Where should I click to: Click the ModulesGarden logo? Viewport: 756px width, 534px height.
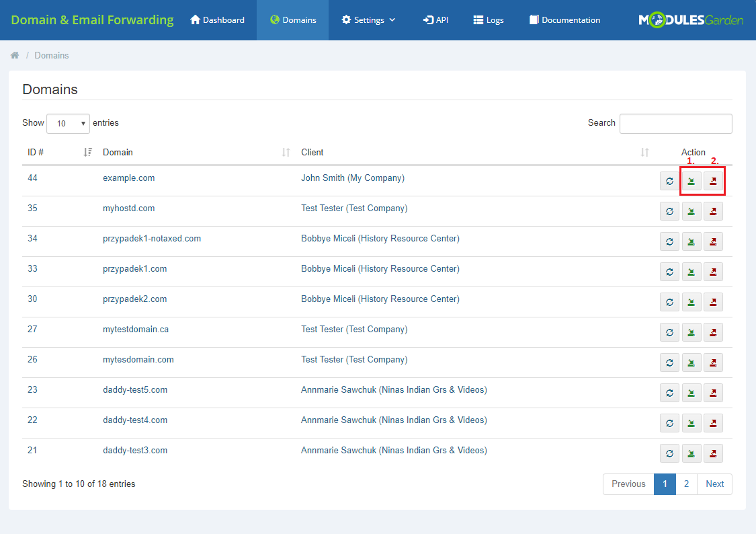(x=691, y=20)
